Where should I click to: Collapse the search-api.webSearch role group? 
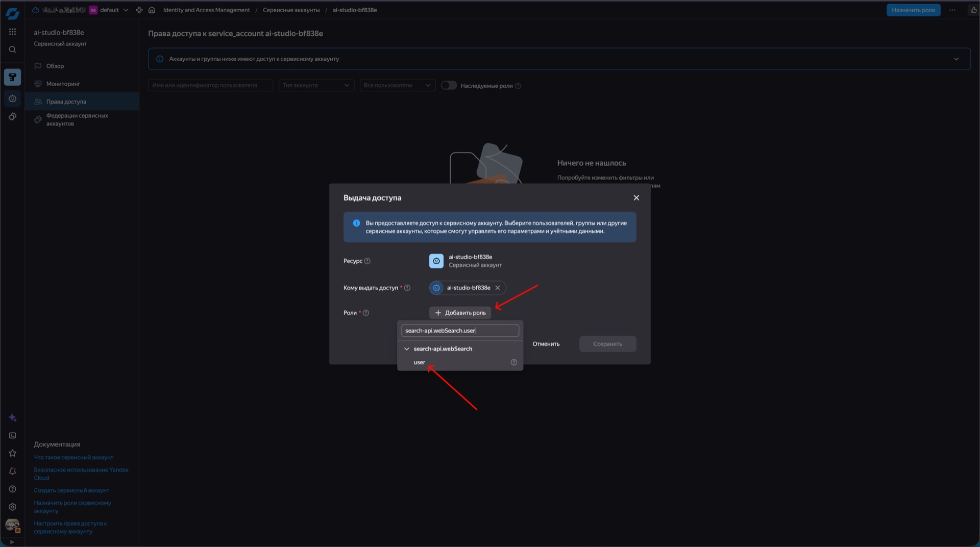407,349
